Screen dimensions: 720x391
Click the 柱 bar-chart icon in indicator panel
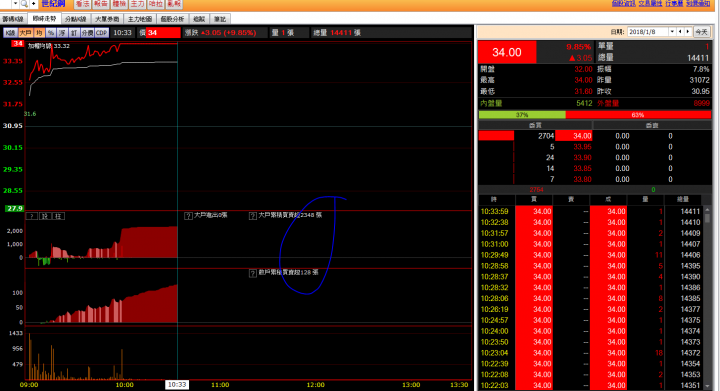(58, 216)
